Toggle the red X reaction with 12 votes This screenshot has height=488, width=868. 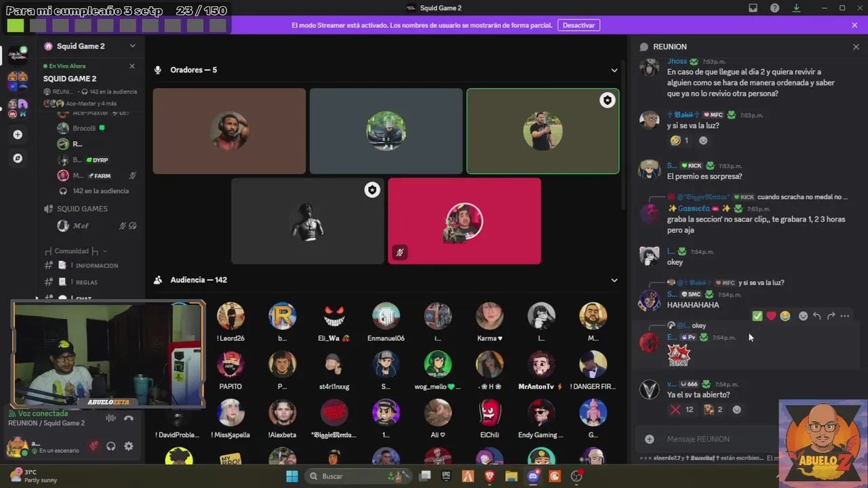pos(682,409)
